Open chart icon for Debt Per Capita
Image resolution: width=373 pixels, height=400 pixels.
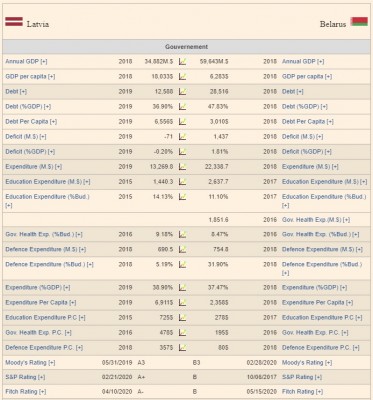coord(183,122)
